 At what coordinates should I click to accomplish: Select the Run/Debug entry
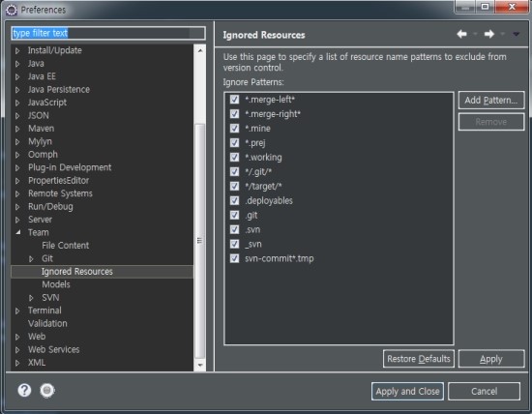(50, 206)
